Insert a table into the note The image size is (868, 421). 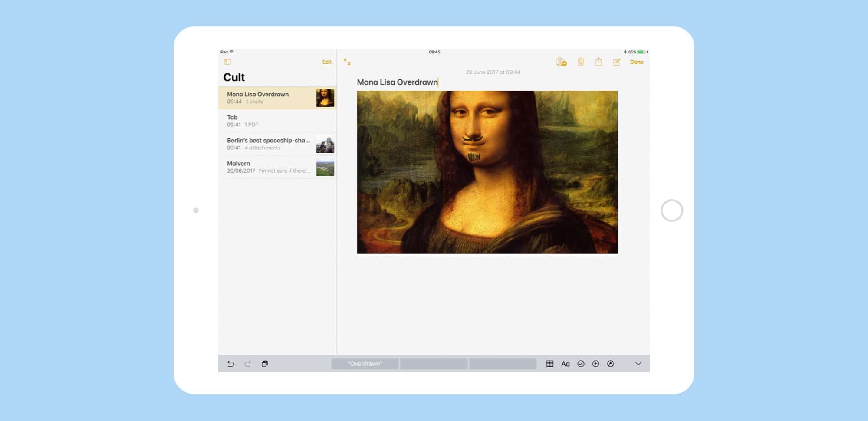coord(550,364)
